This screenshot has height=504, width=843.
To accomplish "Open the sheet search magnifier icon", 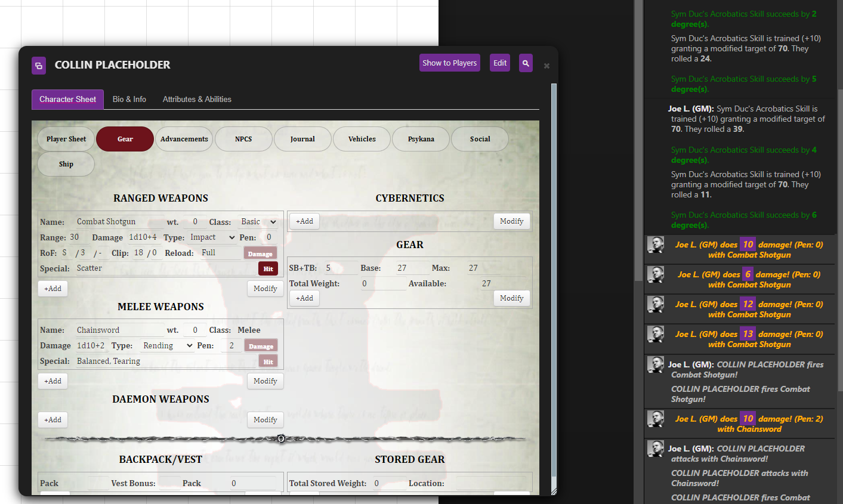I will click(x=526, y=63).
